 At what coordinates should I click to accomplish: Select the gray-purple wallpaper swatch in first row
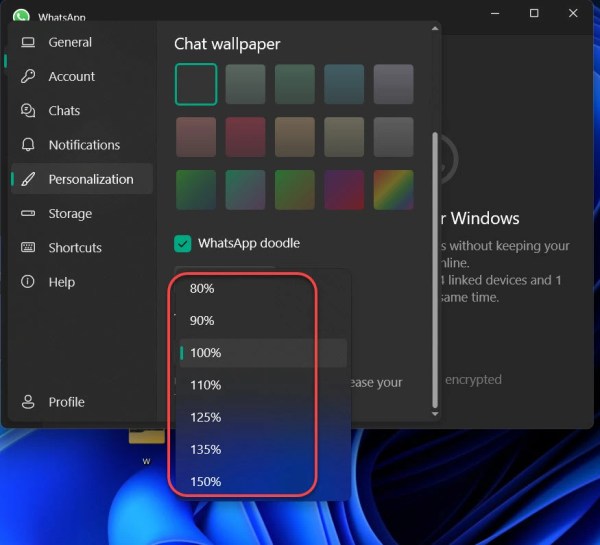click(x=393, y=84)
